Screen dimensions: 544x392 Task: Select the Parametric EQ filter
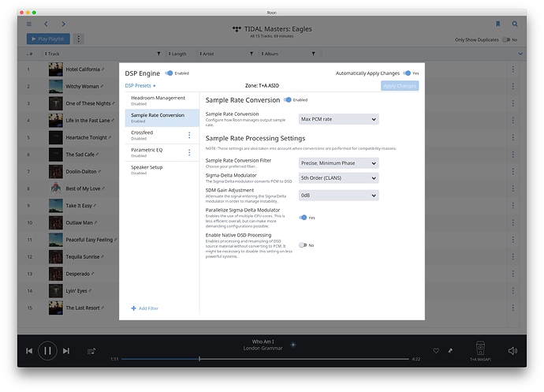tap(162, 152)
